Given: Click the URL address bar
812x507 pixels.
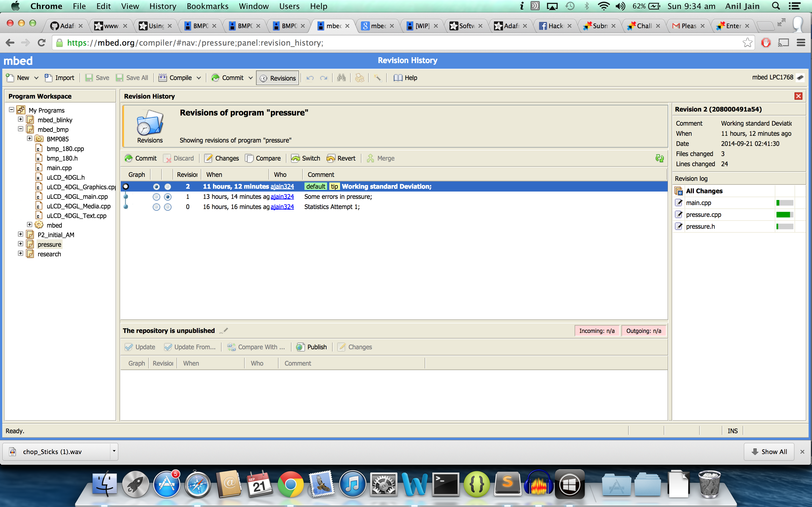Looking at the screenshot, I should point(403,43).
